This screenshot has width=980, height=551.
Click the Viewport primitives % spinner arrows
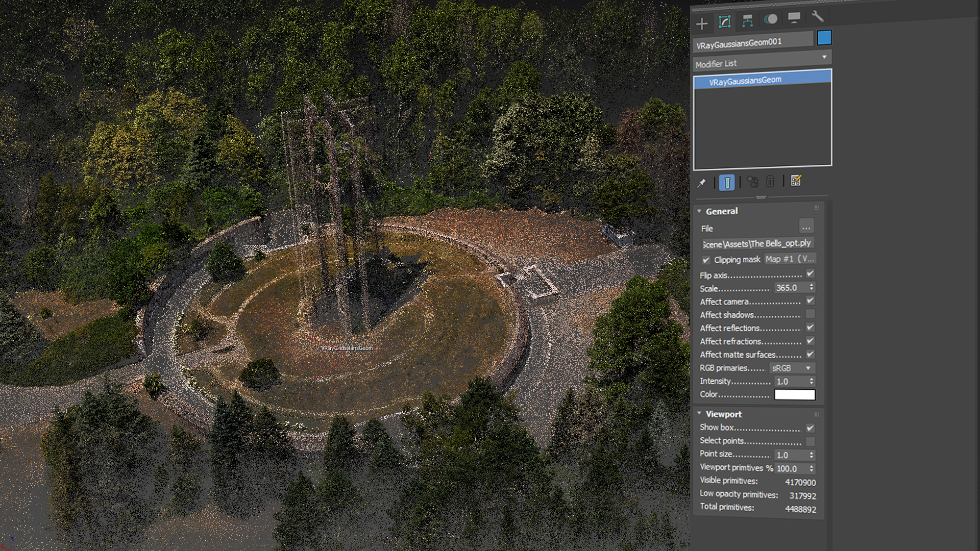(x=812, y=468)
